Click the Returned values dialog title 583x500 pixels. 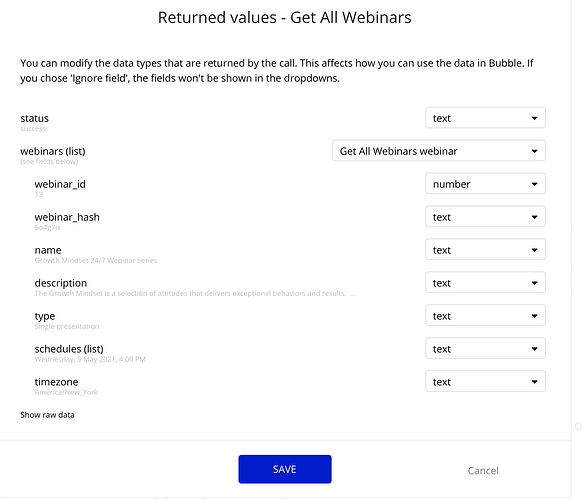pos(284,17)
